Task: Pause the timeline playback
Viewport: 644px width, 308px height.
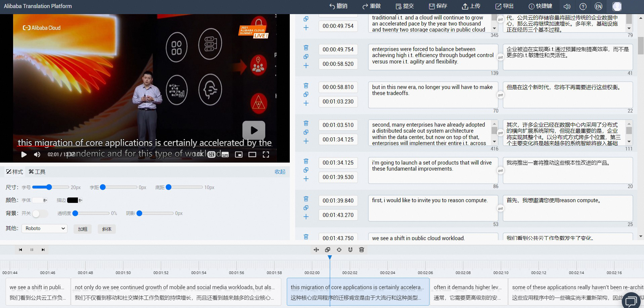Action: (32, 250)
